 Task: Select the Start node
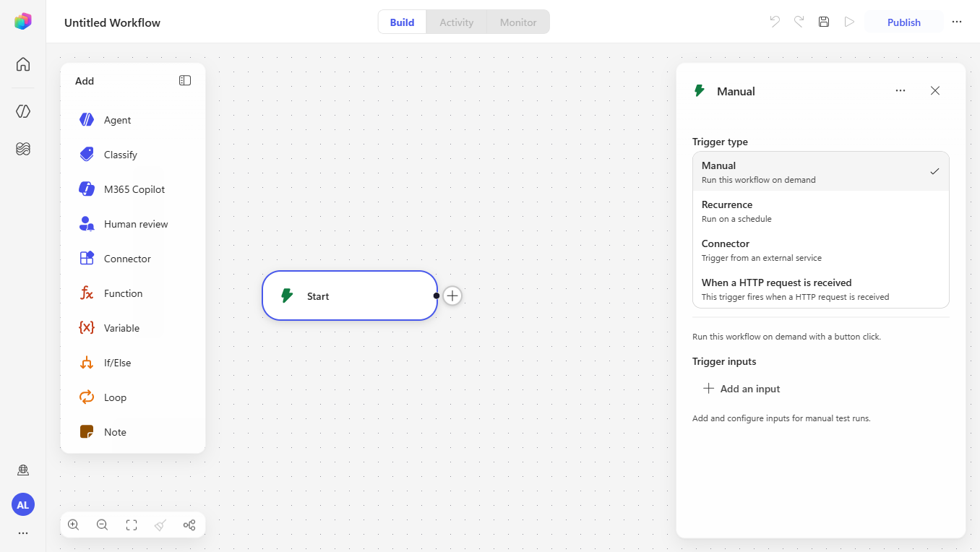click(x=350, y=296)
